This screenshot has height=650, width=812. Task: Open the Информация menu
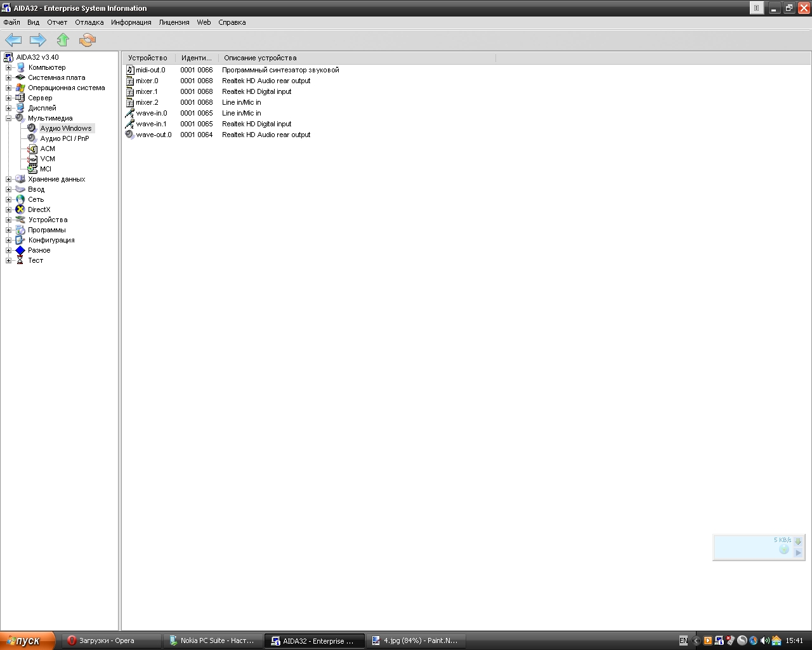[x=131, y=22]
